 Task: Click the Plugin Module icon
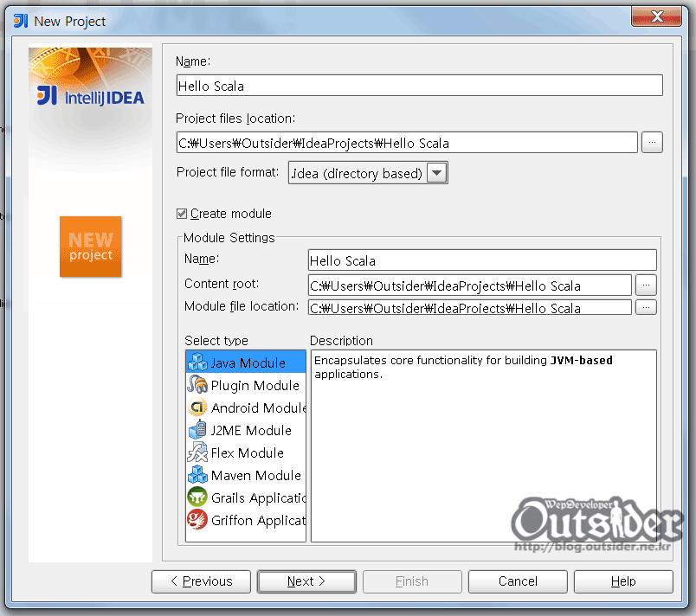(x=197, y=384)
